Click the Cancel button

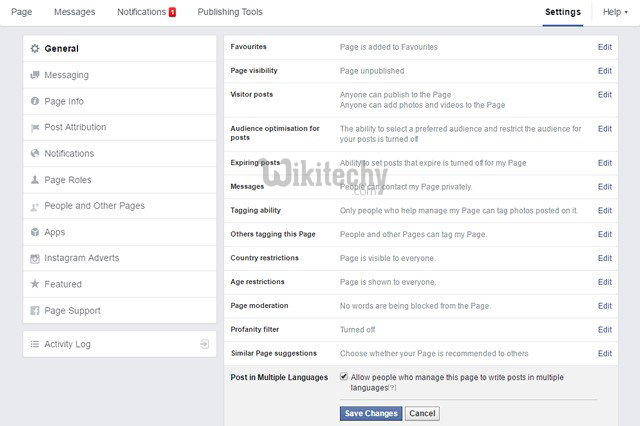(422, 413)
